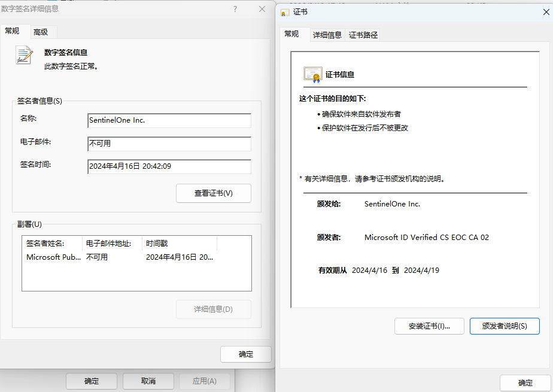Click 确定 in the signature details dialog
Screen dimensions: 553x392
[x=246, y=354]
